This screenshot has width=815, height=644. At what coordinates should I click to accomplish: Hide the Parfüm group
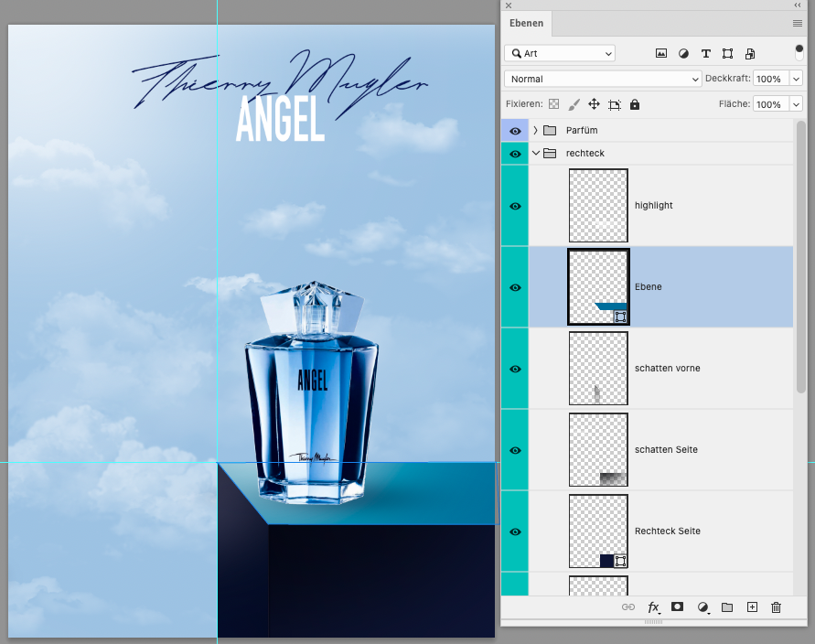click(515, 131)
